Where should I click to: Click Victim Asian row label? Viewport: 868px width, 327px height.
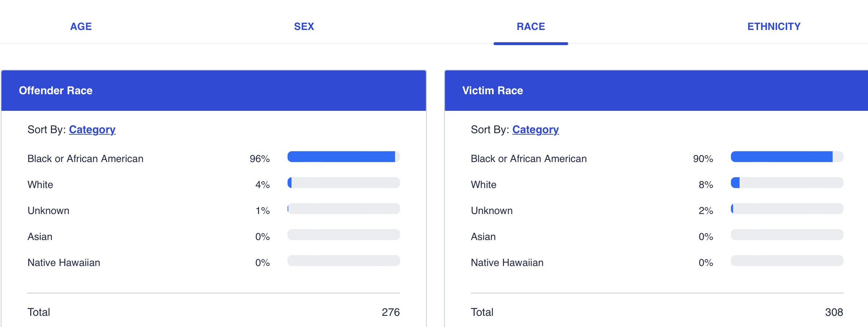pos(483,237)
